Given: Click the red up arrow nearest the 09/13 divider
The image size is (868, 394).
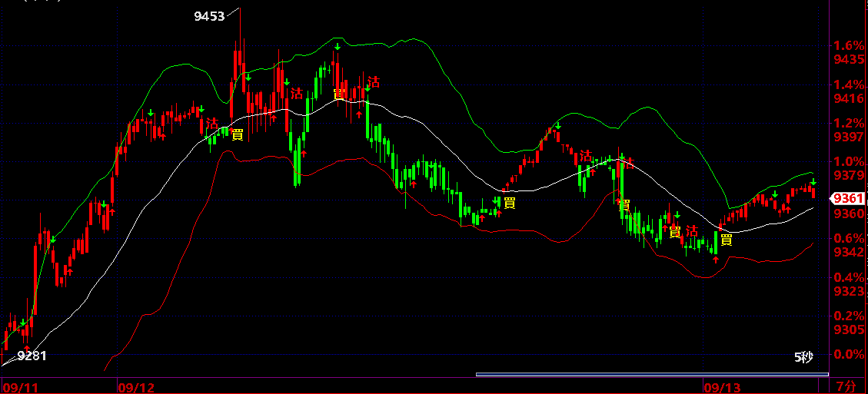Looking at the screenshot, I should (716, 260).
